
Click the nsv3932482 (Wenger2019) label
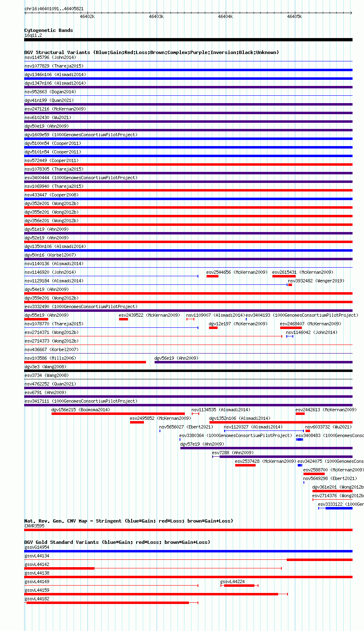coord(316,281)
